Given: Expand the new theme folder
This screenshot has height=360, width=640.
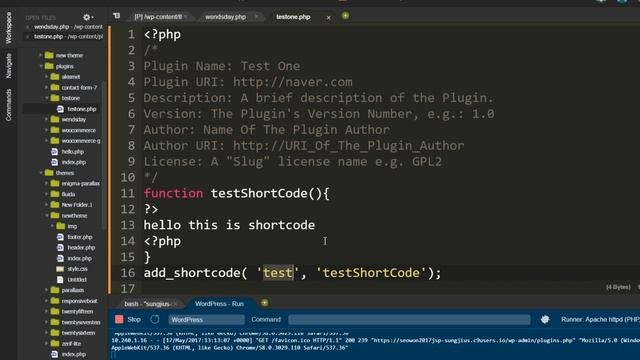Looking at the screenshot, I should [x=40, y=55].
